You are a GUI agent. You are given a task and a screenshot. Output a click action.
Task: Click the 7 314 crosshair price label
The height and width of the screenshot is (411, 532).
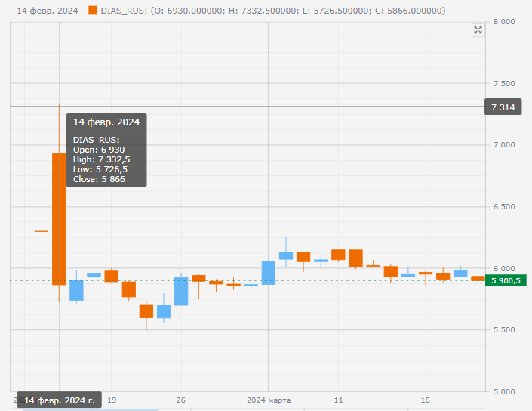coord(503,107)
